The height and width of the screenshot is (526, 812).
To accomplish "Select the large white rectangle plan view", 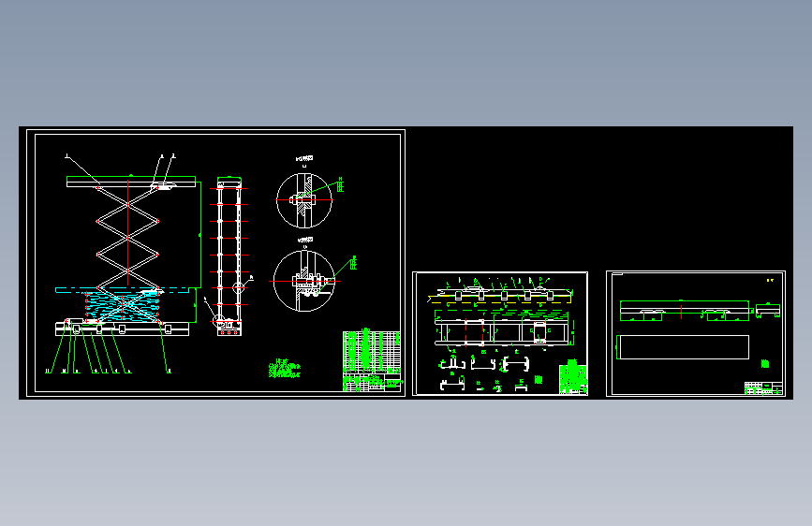I will [x=684, y=347].
